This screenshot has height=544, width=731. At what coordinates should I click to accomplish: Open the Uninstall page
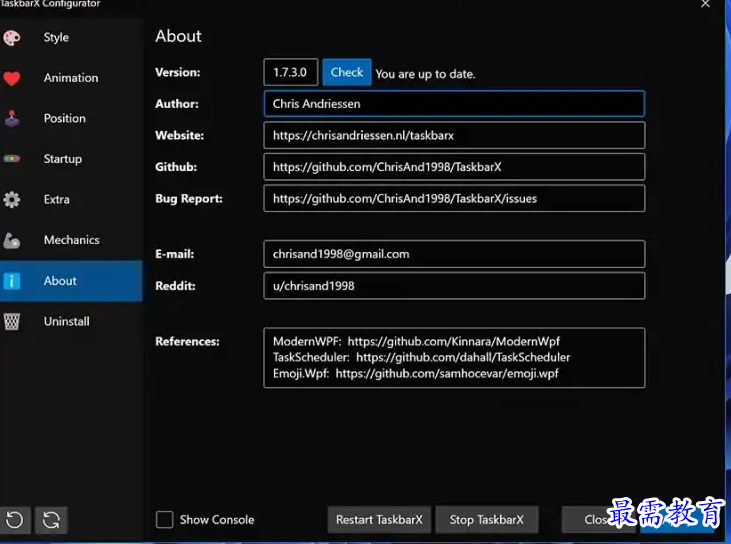pos(71,321)
